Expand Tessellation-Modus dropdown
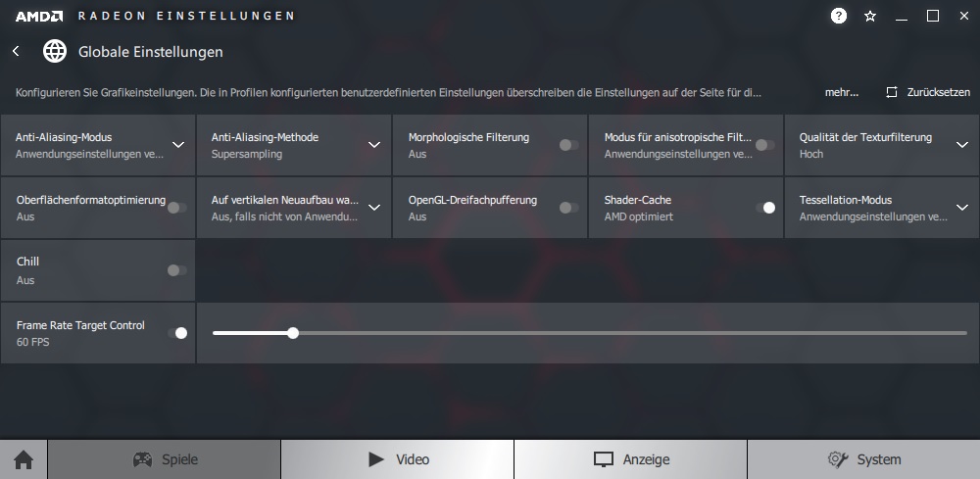Screen dimensions: 980x479 tap(962, 208)
